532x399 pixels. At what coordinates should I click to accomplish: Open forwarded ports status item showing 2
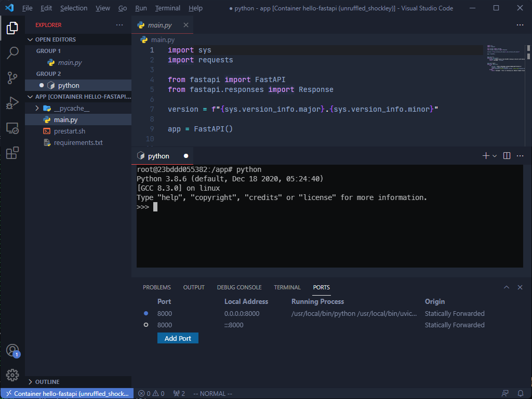click(x=179, y=394)
